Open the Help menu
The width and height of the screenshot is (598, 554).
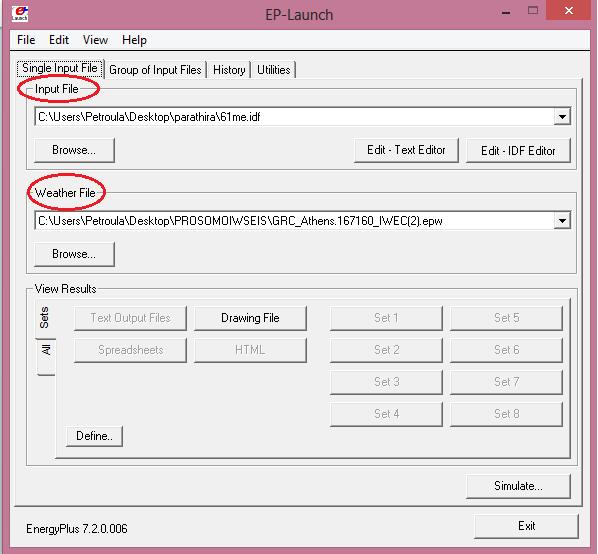pyautogui.click(x=134, y=40)
